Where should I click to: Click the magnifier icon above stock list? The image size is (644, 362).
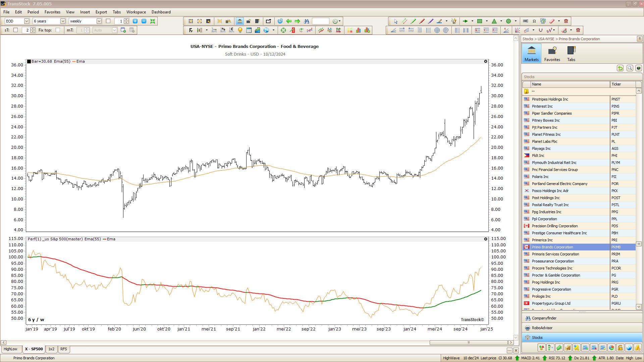click(630, 68)
